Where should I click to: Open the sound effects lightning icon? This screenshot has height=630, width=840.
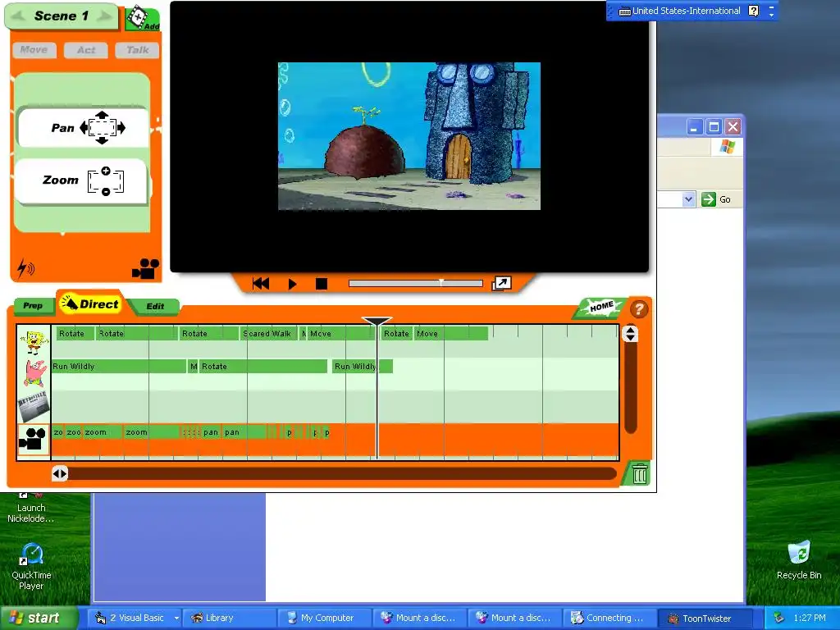coord(25,268)
